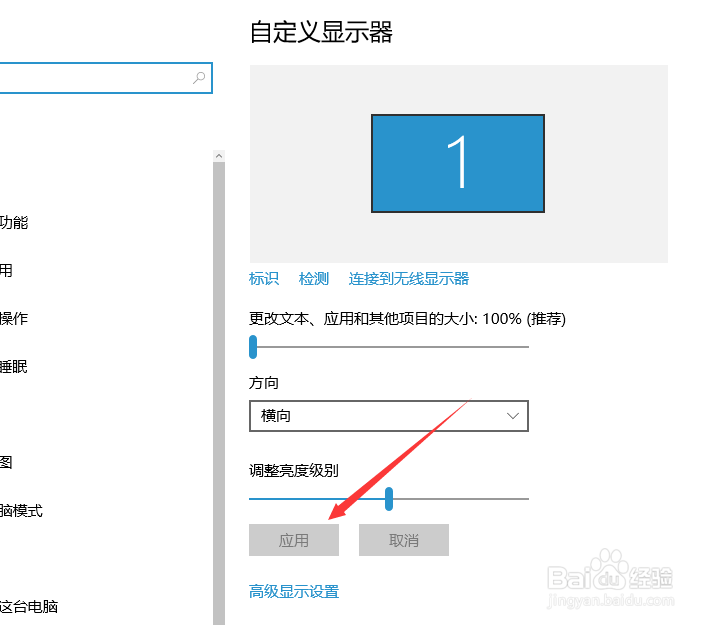Click the chevron arrow in 横向 combo box

513,416
